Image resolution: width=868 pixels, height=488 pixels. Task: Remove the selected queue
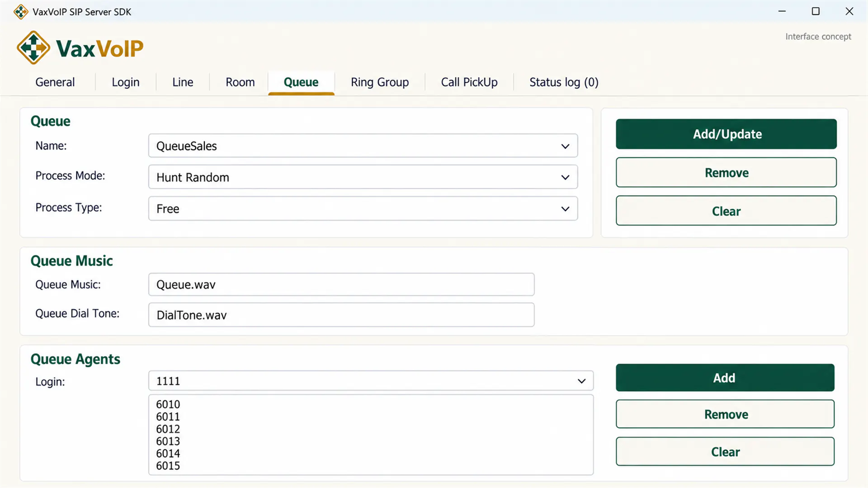click(x=726, y=173)
